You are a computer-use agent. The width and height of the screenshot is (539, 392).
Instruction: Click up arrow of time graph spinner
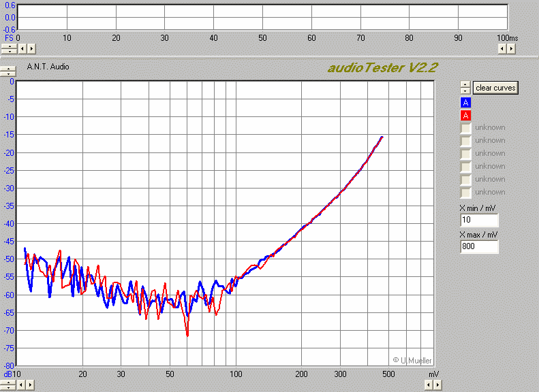10,46
